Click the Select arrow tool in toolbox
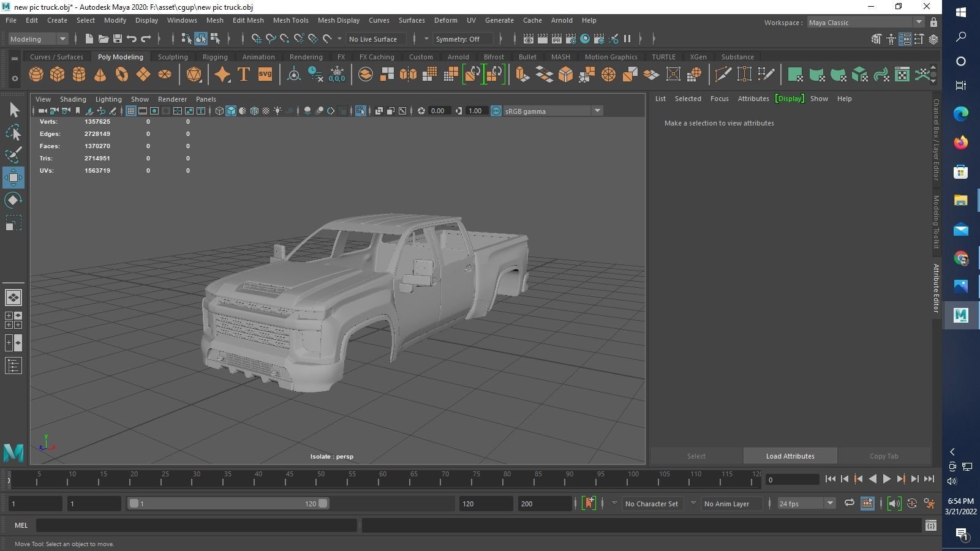 pyautogui.click(x=13, y=110)
